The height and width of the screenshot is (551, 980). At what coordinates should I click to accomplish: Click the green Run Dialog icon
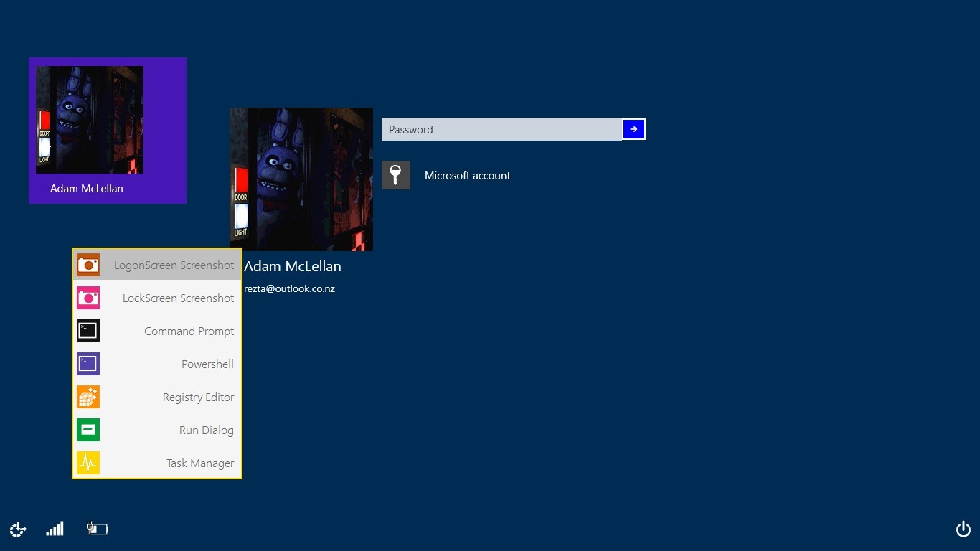pos(88,430)
